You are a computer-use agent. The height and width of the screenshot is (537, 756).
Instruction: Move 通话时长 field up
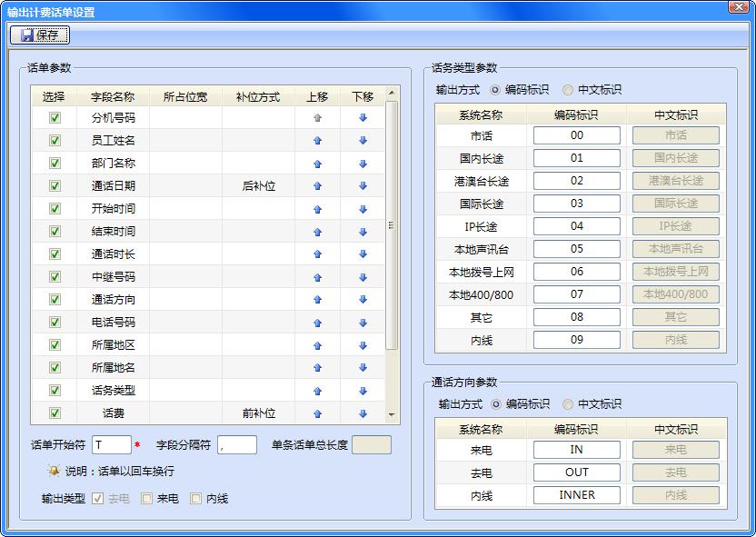pos(317,254)
